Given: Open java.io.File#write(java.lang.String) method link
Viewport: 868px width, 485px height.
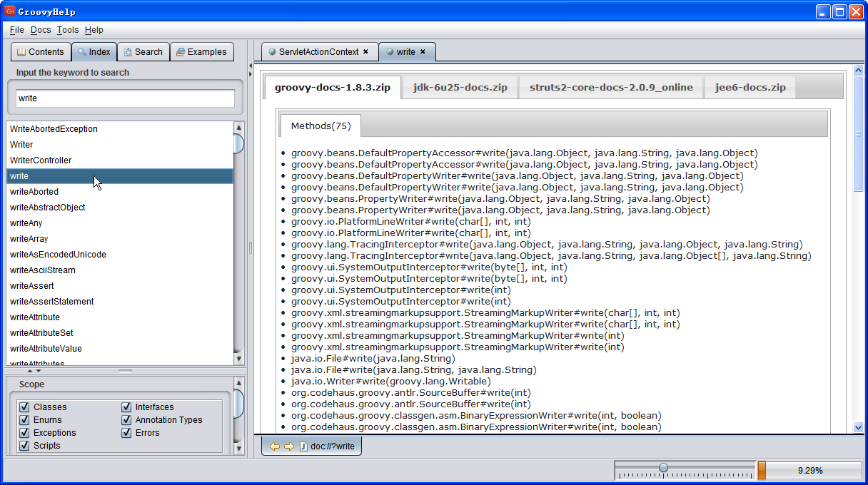Looking at the screenshot, I should coord(373,359).
